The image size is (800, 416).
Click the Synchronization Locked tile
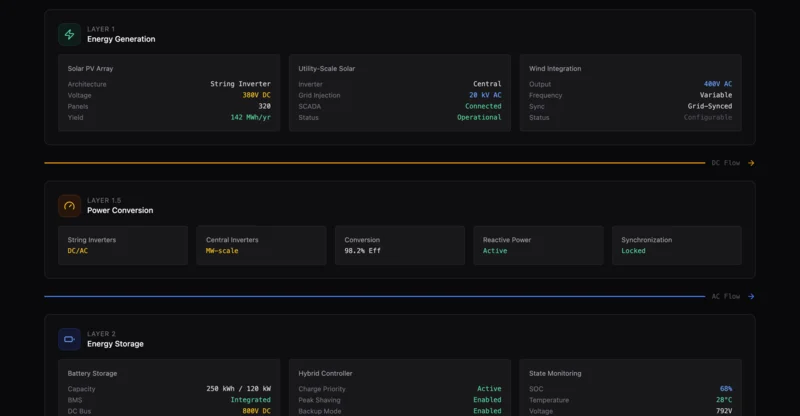click(x=676, y=245)
